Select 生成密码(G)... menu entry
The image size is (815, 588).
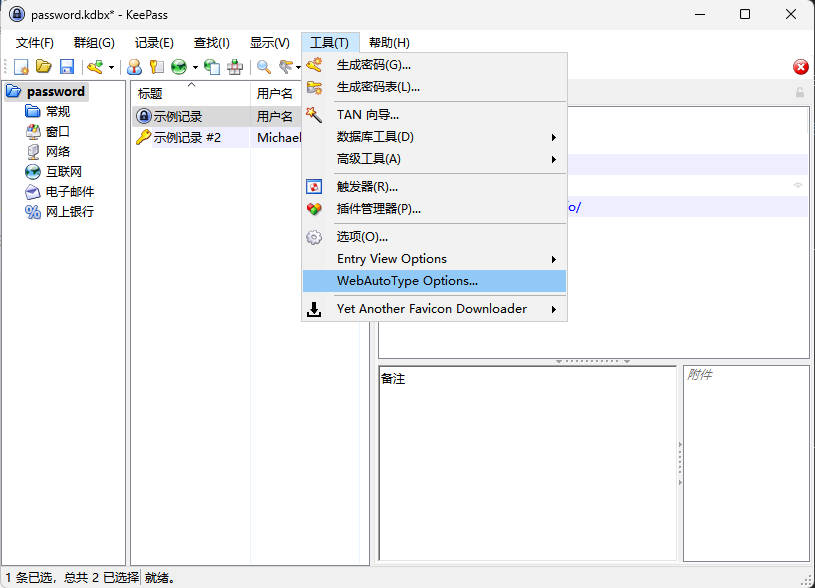[x=434, y=65]
